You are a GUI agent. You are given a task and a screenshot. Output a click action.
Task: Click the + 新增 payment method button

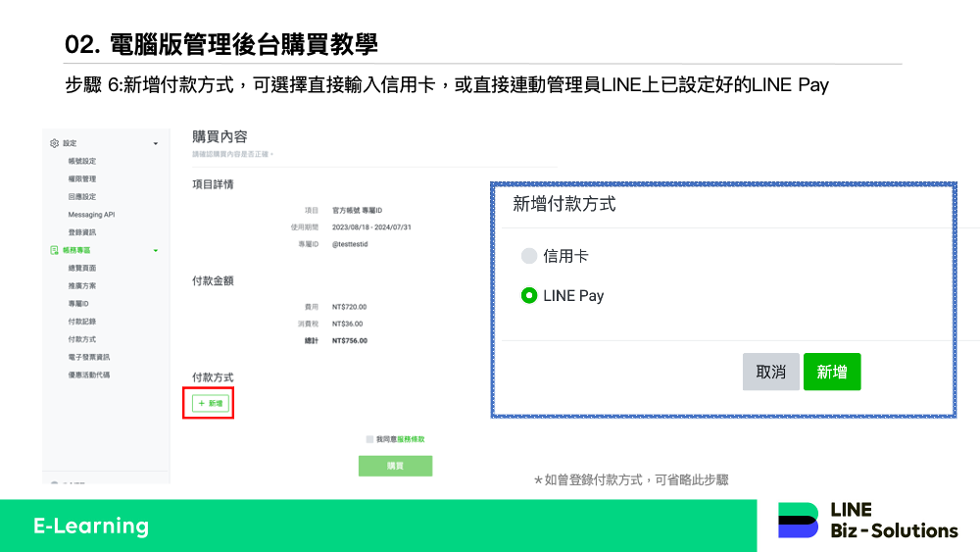[x=210, y=403]
